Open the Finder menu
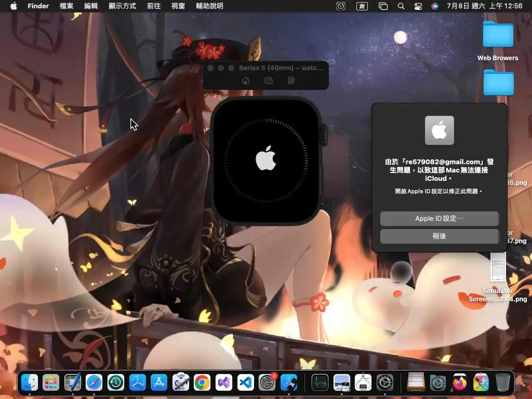This screenshot has height=399, width=532. pos(38,6)
